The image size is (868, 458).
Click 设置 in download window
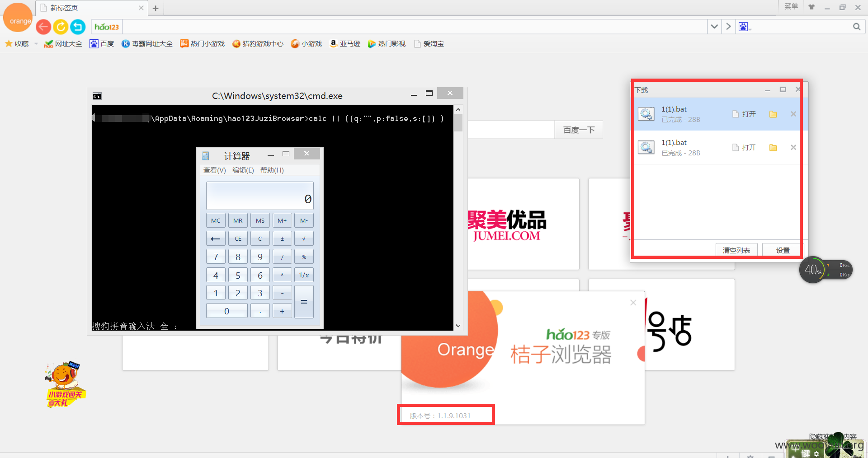pos(783,250)
